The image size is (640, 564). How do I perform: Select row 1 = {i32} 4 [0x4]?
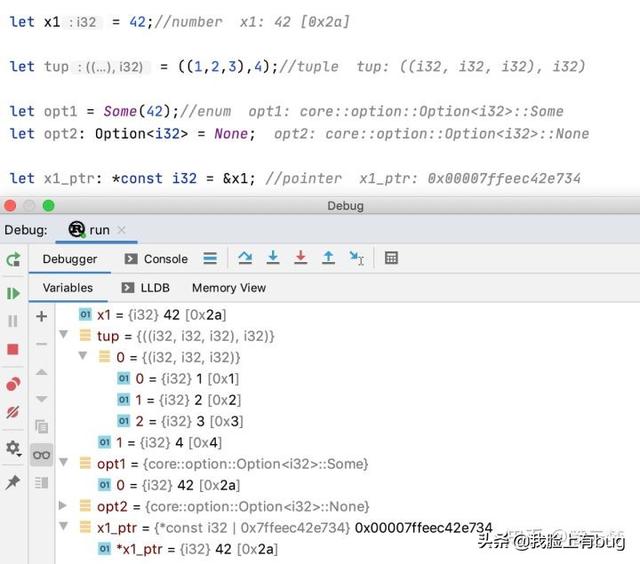[x=160, y=442]
